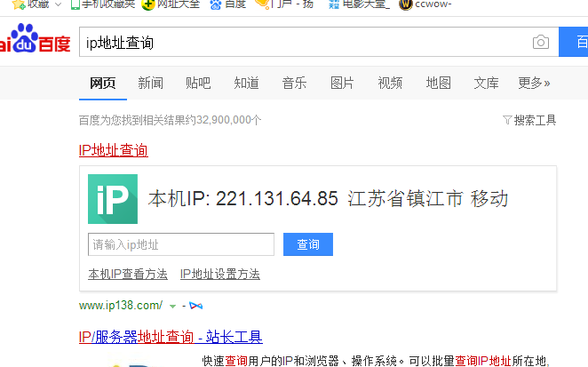Screen dimensions: 588x367
Task: Click the green iP logo icon
Action: 113,198
